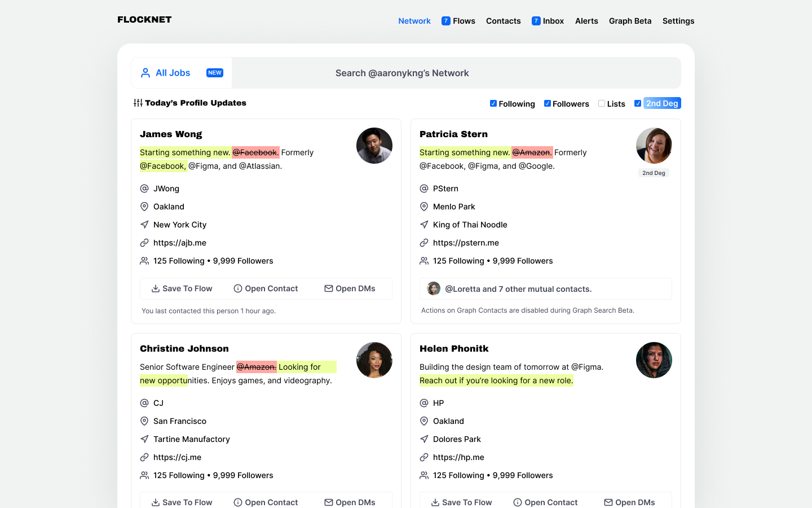The width and height of the screenshot is (812, 508).
Task: Click Save To Flow on James Wong's card
Action: [182, 288]
